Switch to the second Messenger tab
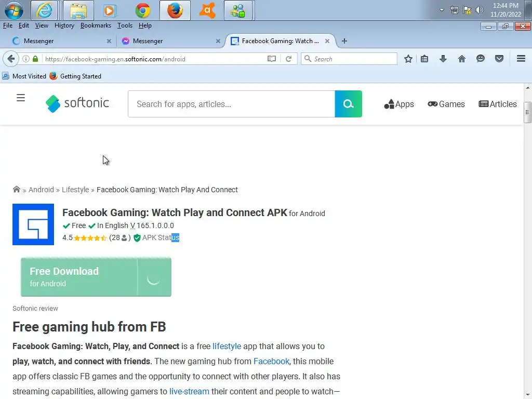532x399 pixels. (170, 41)
